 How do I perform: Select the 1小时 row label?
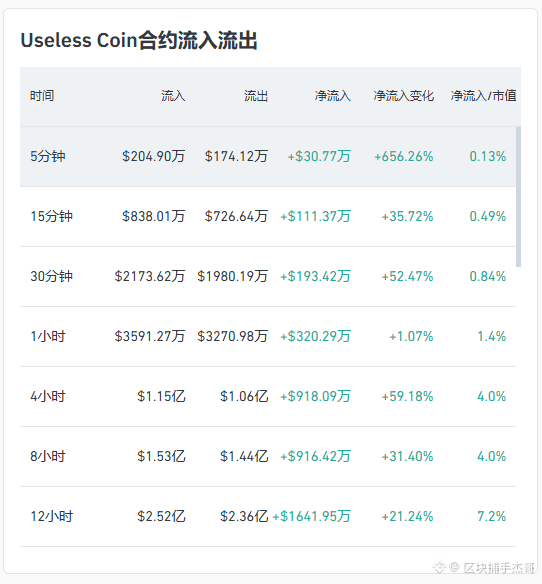click(48, 336)
